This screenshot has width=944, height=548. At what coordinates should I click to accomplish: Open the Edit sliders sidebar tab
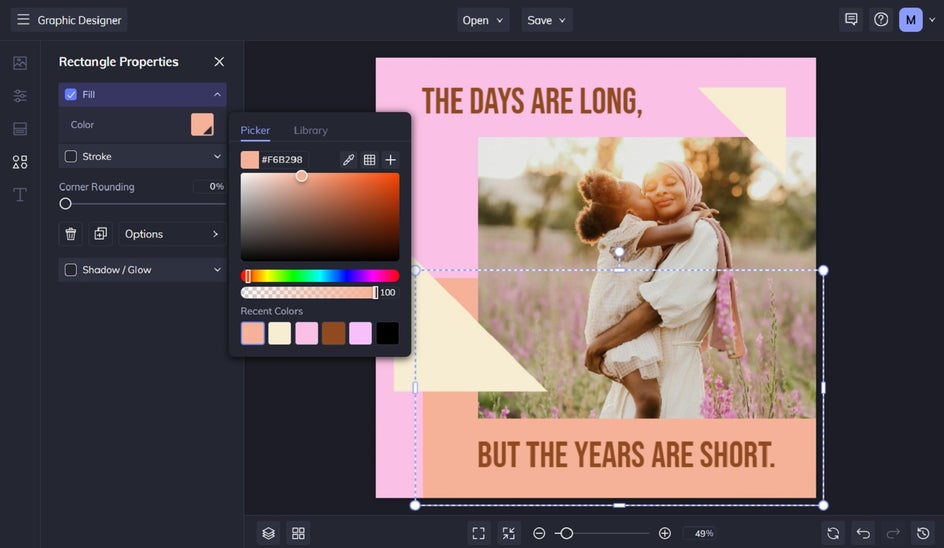pos(20,96)
